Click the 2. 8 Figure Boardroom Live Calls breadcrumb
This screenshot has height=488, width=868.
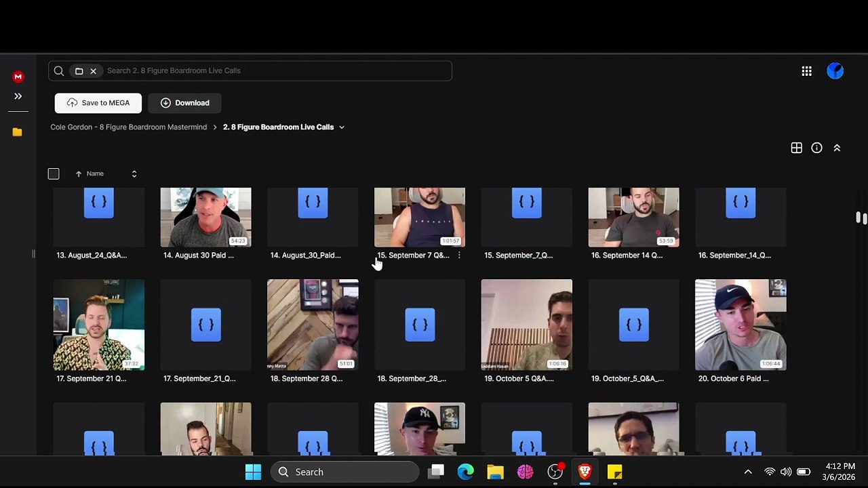278,127
